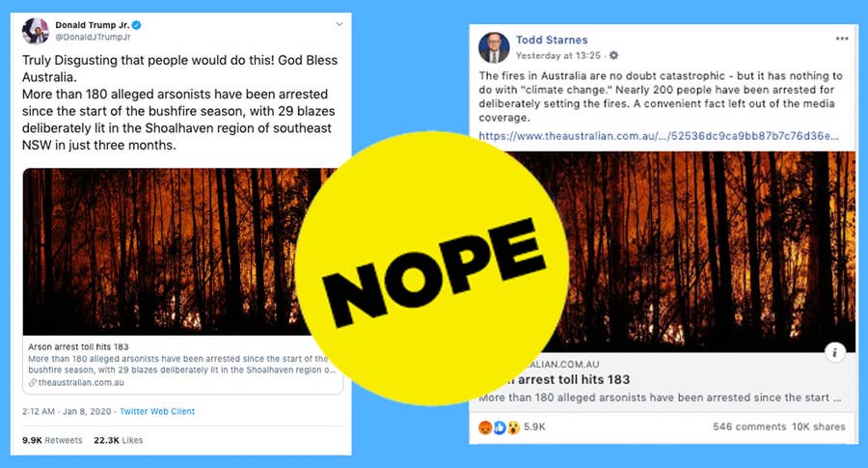Open the 546 comments
The height and width of the screenshot is (468, 868).
[749, 427]
